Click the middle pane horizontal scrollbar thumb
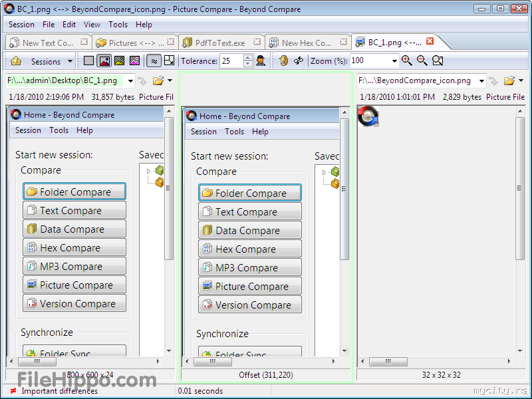Image resolution: width=532 pixels, height=399 pixels. pos(213,362)
